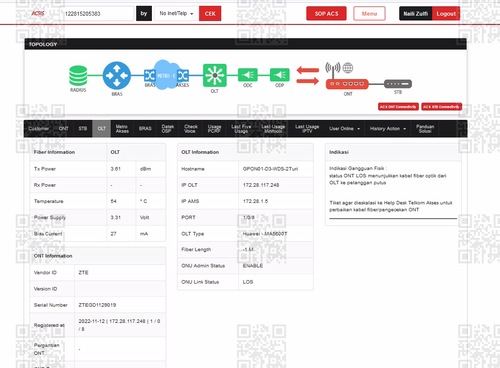The image size is (500, 368).
Task: Click the red ONT modem icon
Action: pos(347,84)
